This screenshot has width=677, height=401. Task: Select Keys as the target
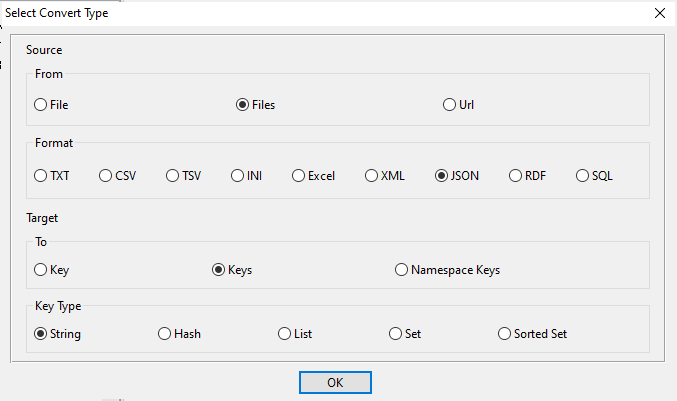click(219, 270)
